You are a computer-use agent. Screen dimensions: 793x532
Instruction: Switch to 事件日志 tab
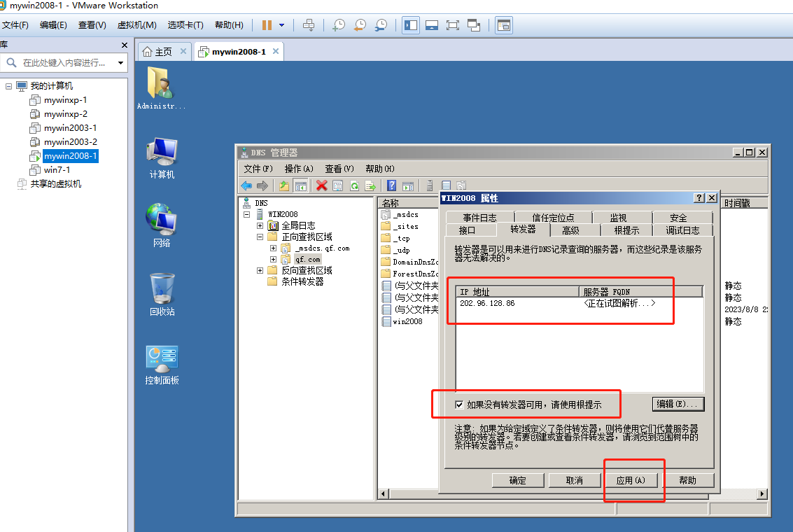pos(480,218)
